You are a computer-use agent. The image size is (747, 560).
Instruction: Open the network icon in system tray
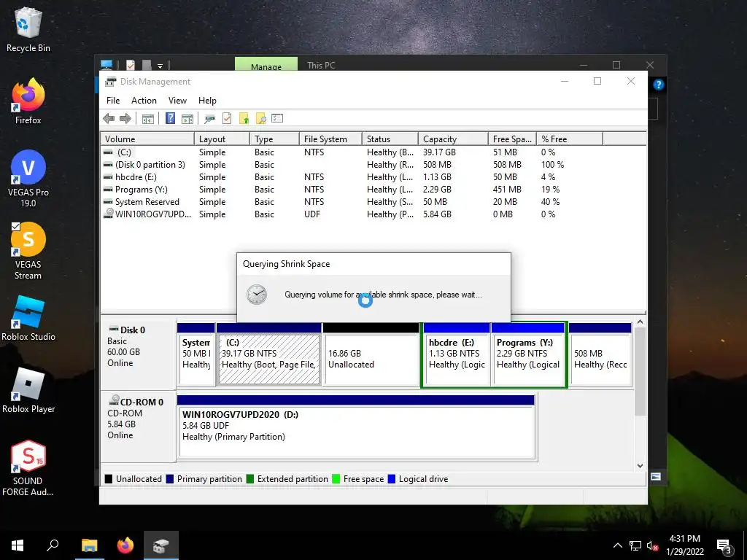(635, 545)
